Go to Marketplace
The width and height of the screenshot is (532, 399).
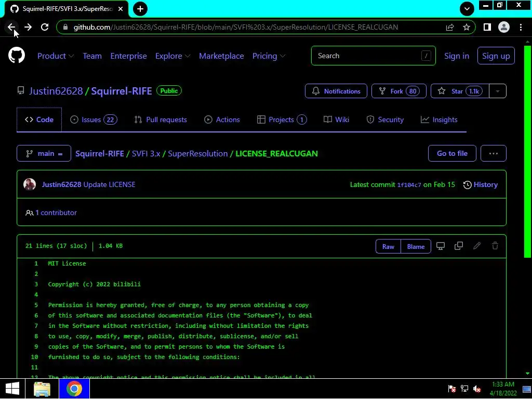[x=221, y=56]
